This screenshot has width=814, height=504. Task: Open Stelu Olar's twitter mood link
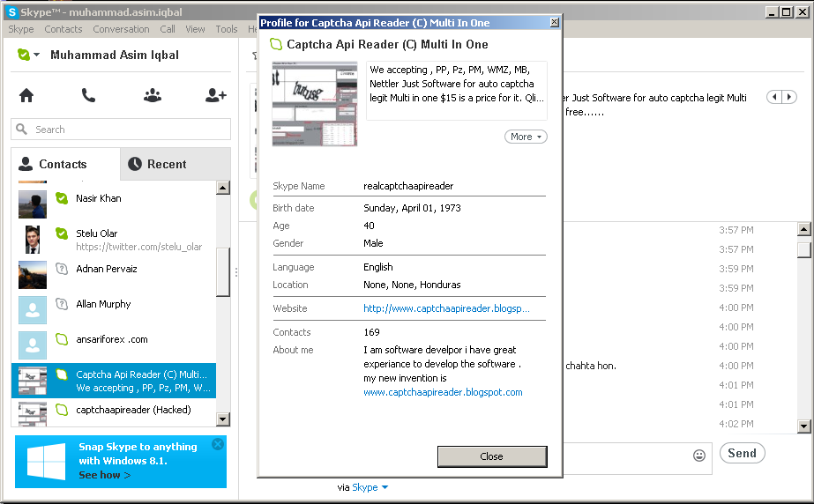[x=139, y=247]
